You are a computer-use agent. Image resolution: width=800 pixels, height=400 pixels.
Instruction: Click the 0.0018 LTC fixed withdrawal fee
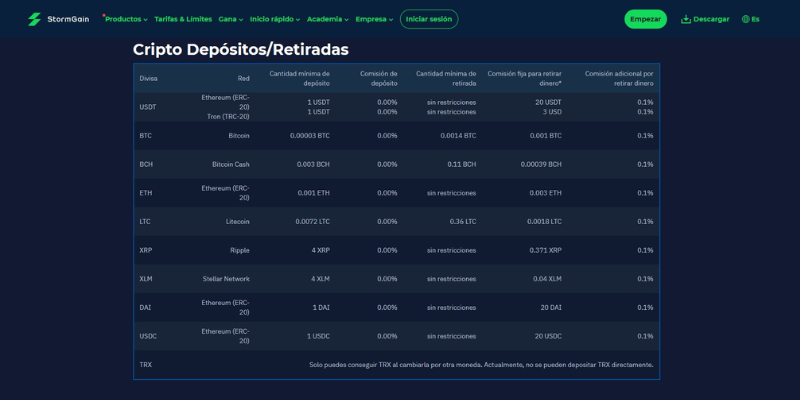pyautogui.click(x=544, y=221)
